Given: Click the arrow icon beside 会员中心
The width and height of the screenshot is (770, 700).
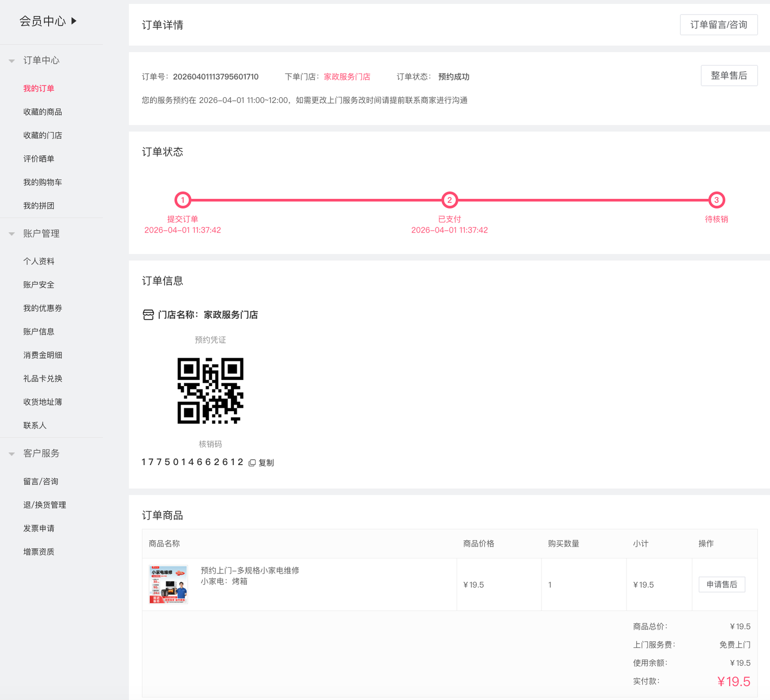Looking at the screenshot, I should (73, 21).
